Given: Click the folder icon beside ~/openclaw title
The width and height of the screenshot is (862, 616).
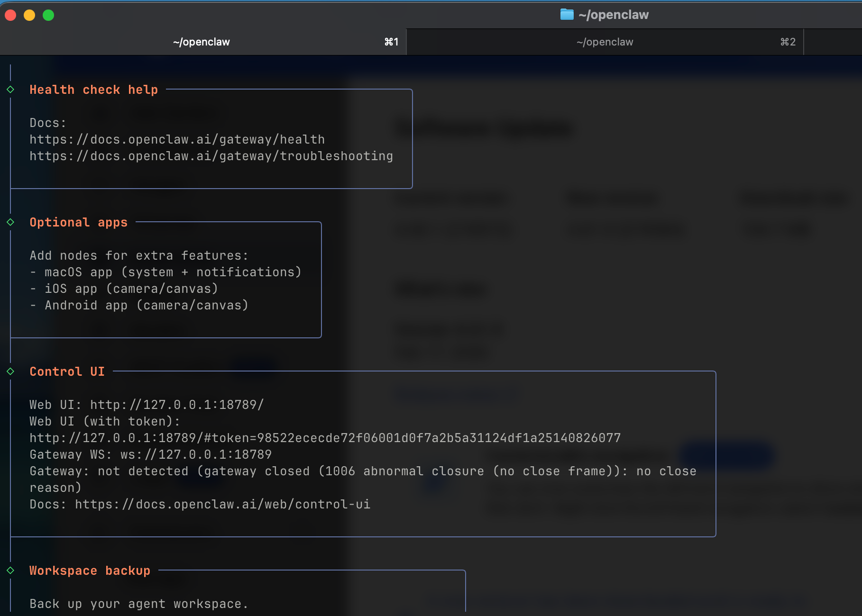Looking at the screenshot, I should (x=567, y=15).
